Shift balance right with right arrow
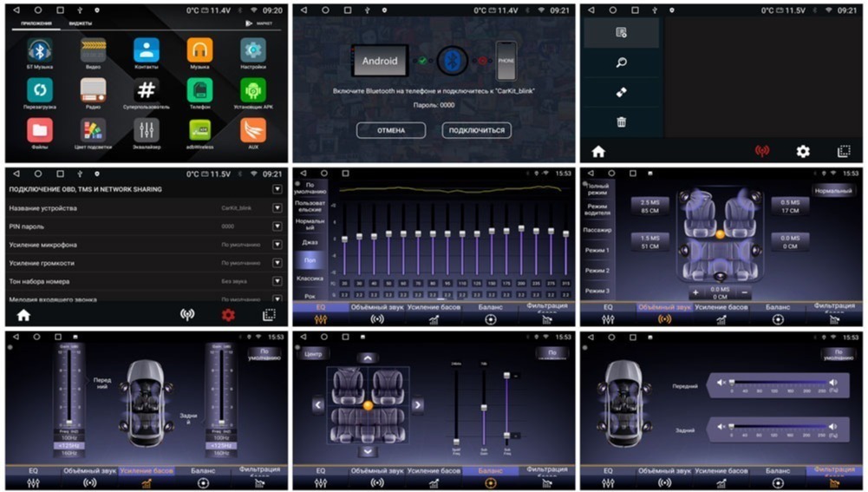The image size is (868, 492). click(417, 404)
